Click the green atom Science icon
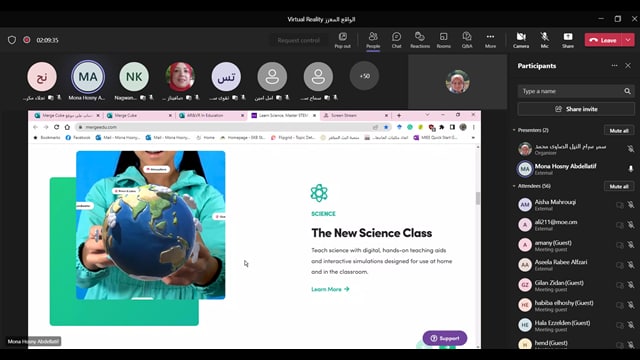Screen dimensions: 640x360 319,193
